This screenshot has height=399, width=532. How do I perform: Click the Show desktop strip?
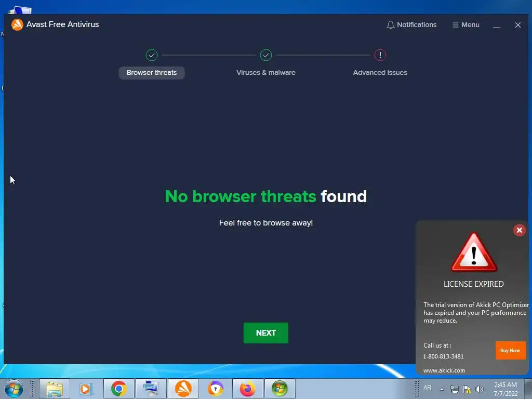point(528,389)
